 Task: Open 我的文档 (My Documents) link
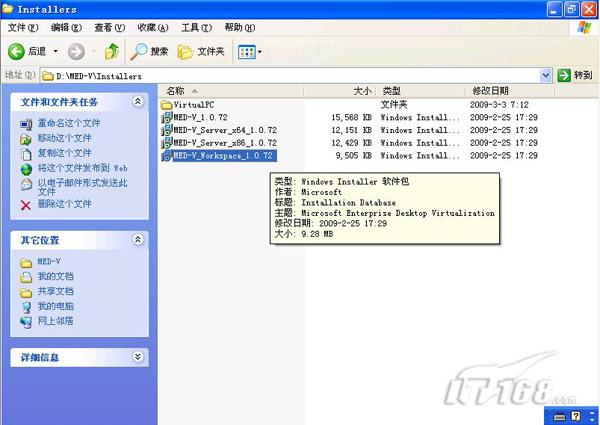point(55,276)
